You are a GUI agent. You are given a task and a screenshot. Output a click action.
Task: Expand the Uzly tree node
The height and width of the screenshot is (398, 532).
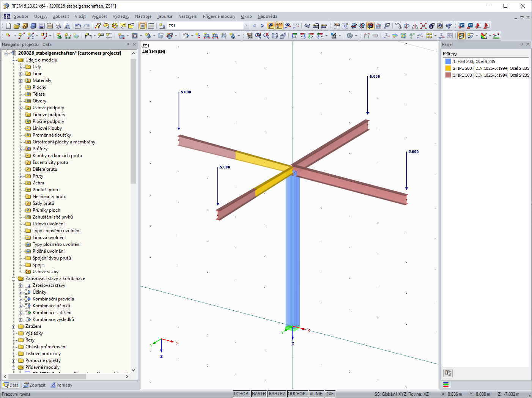21,67
